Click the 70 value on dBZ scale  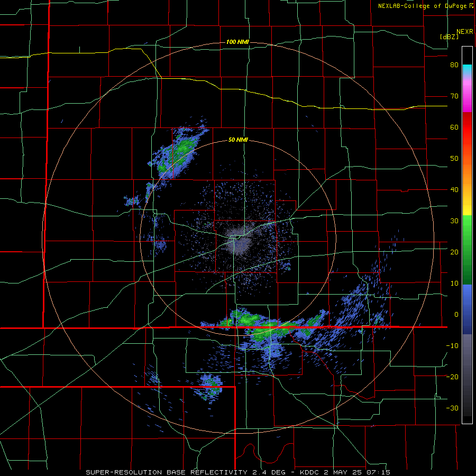454,96
